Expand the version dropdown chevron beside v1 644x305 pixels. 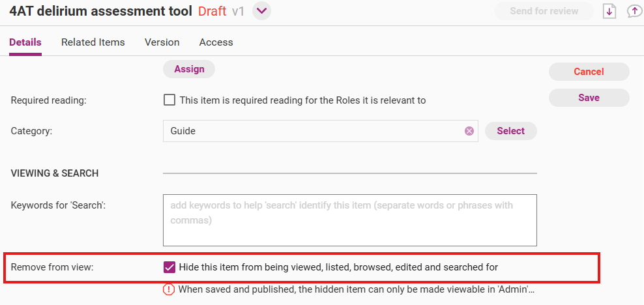point(261,11)
